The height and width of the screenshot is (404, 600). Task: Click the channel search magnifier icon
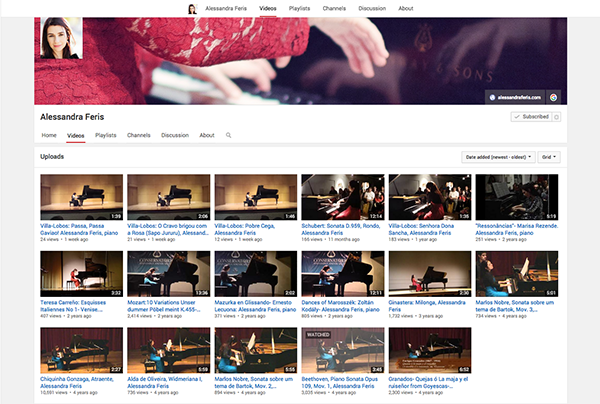pyautogui.click(x=228, y=135)
